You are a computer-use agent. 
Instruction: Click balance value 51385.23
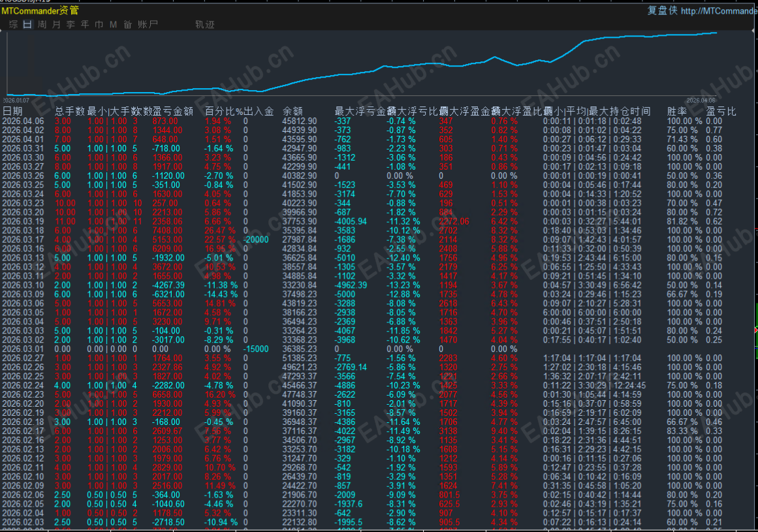coord(300,358)
